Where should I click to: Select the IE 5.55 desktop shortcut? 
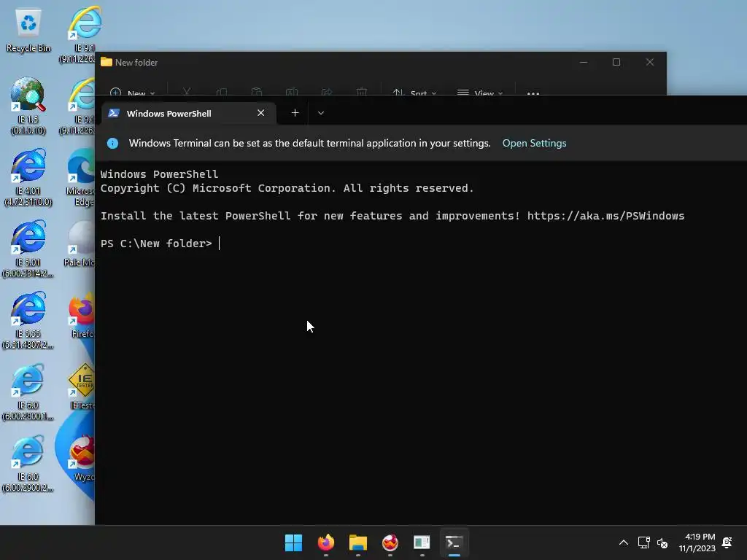pos(28,320)
